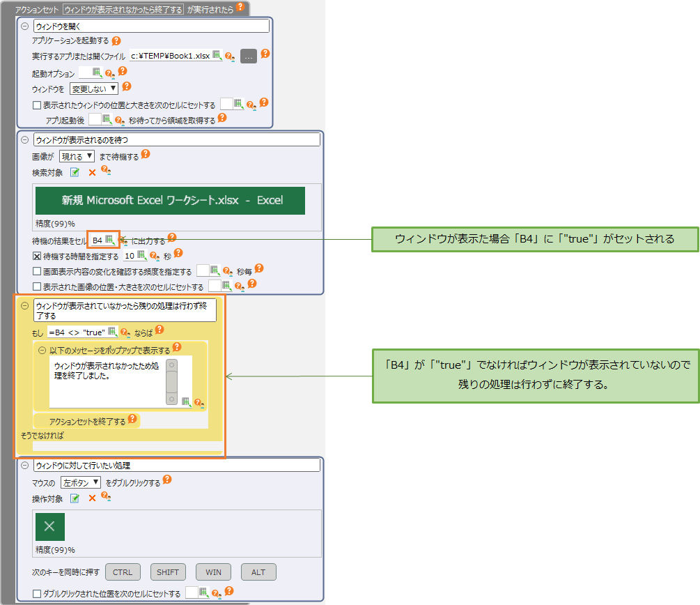Image resolution: width=700 pixels, height=605 pixels.
Task: Uncheck the 待機する時間を指定する checkbox
Action: pos(38,256)
